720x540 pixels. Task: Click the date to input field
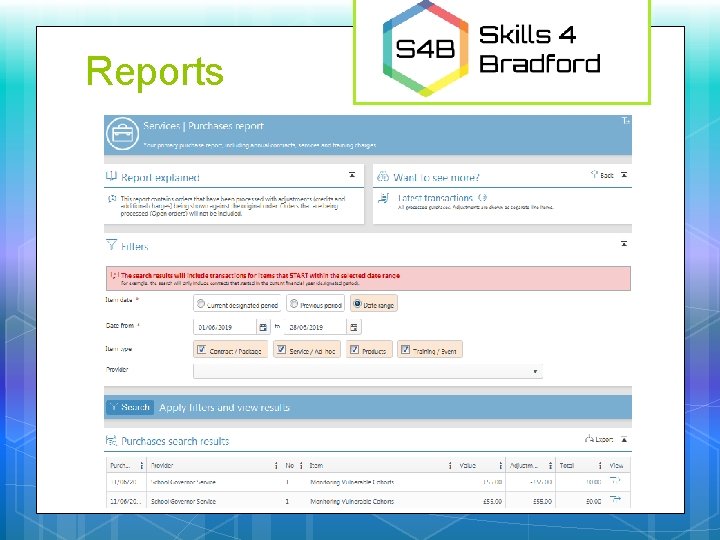tap(315, 327)
